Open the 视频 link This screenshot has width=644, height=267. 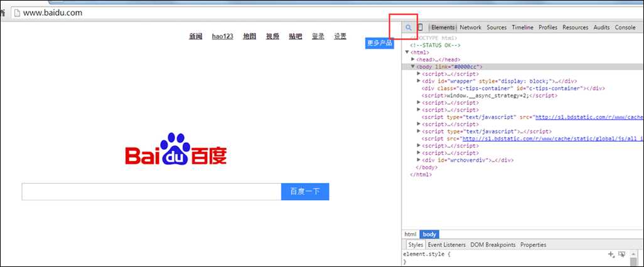point(272,36)
